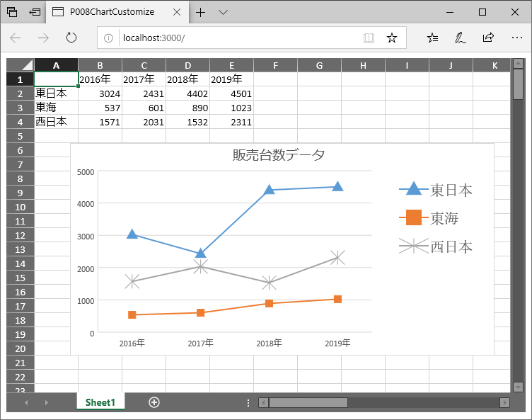Click the tabs set aside icon
Screen dimensions: 532x420
click(x=12, y=12)
